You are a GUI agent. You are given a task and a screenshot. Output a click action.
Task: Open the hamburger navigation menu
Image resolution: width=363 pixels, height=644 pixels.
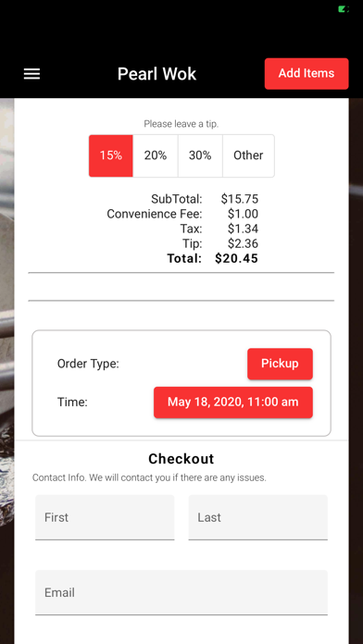coord(31,74)
